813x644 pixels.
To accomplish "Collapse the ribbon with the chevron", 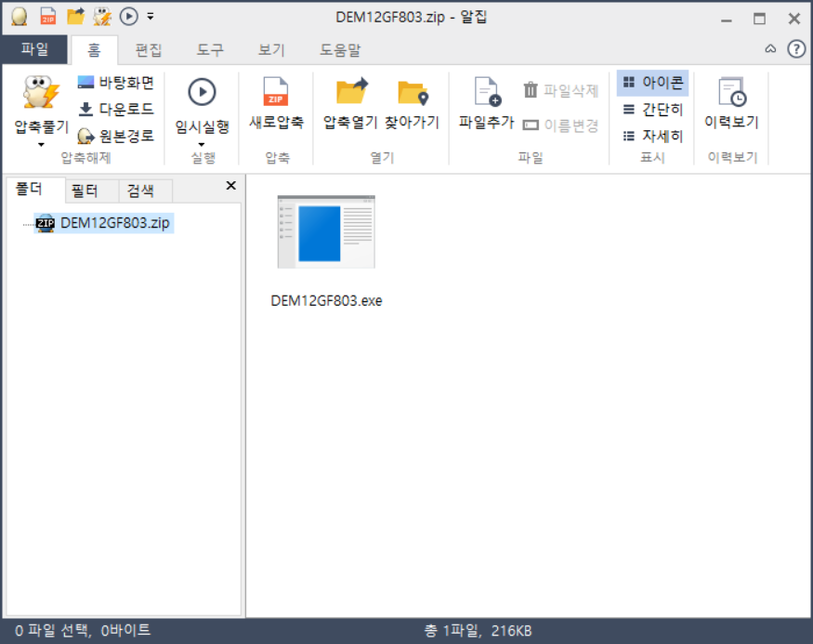I will [x=770, y=49].
